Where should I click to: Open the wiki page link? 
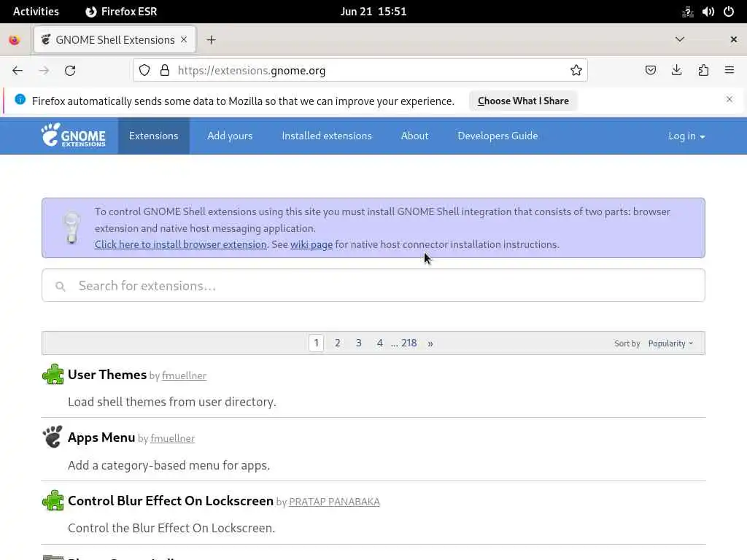pyautogui.click(x=311, y=244)
